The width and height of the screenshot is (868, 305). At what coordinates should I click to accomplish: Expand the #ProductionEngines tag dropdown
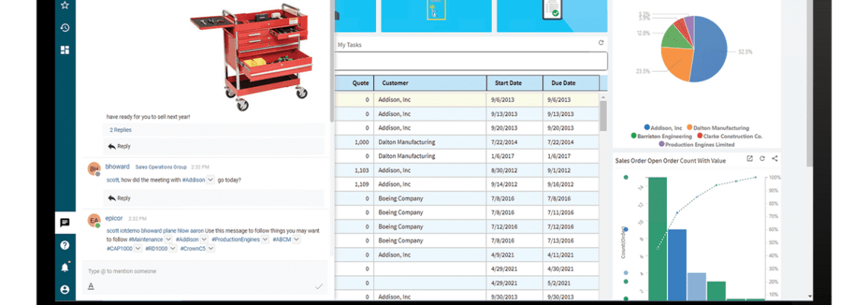[265, 239]
